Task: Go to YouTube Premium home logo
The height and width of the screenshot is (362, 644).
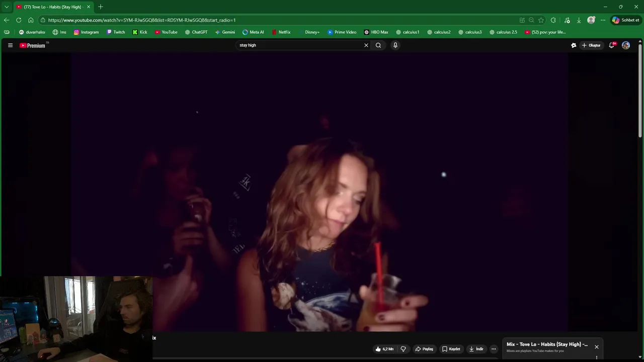Action: click(33, 45)
